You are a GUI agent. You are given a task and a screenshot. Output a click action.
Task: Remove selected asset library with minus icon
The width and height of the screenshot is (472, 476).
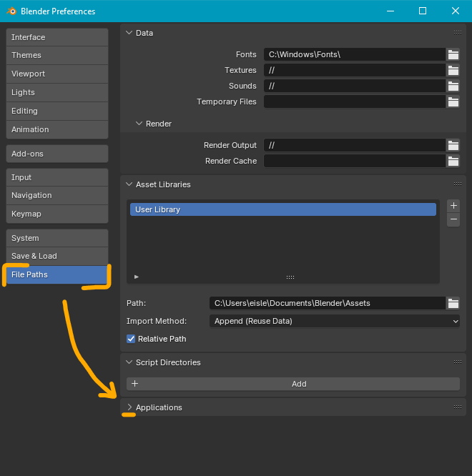pyautogui.click(x=453, y=219)
